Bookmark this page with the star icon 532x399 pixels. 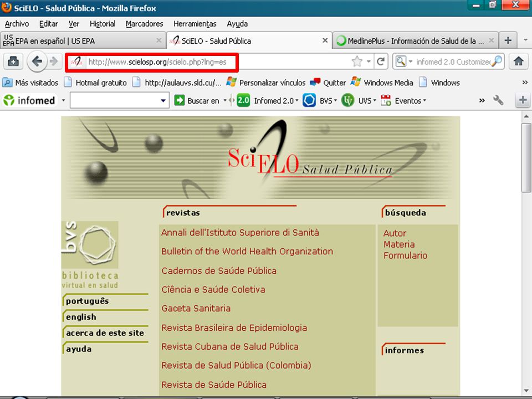357,62
